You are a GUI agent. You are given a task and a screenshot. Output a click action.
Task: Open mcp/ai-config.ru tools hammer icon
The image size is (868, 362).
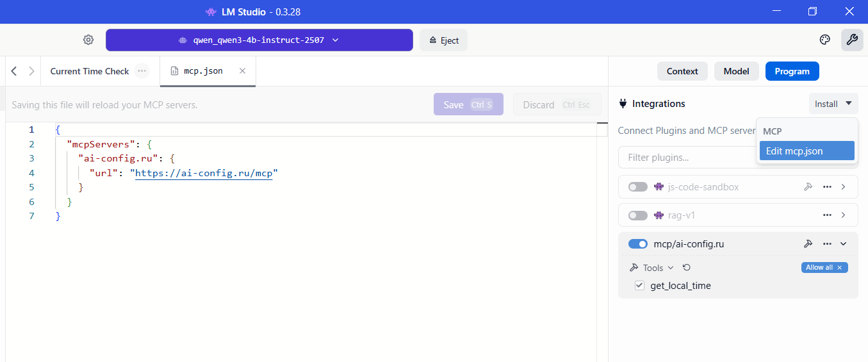(x=808, y=243)
